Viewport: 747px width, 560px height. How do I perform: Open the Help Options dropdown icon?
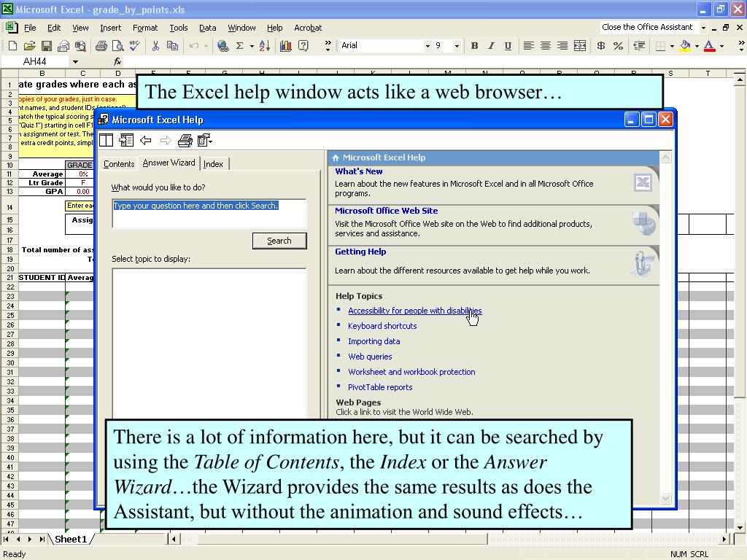point(205,141)
